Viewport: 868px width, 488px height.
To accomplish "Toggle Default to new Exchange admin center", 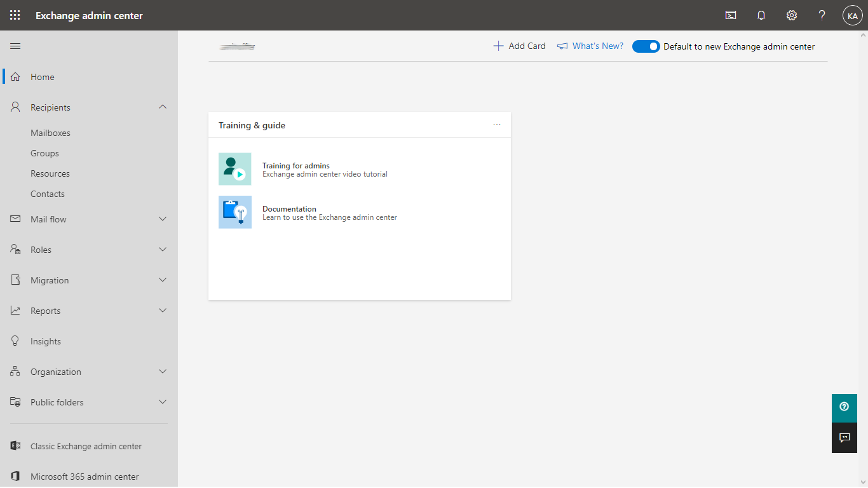I will click(x=646, y=46).
